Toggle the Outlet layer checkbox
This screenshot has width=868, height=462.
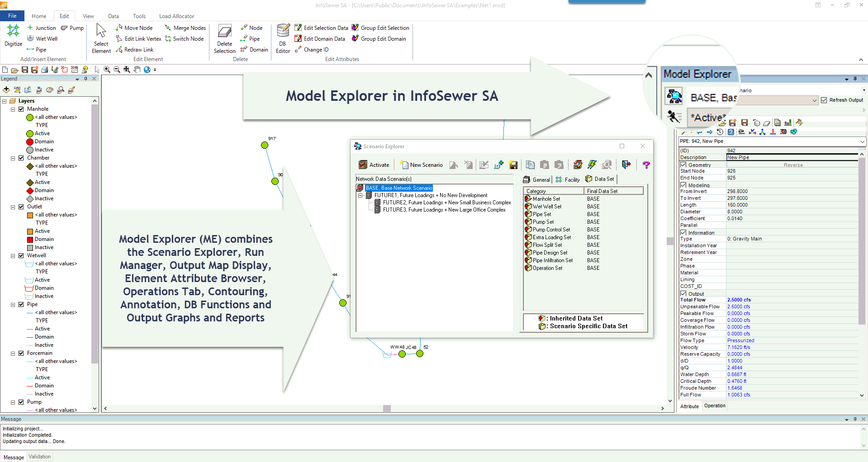(21, 207)
